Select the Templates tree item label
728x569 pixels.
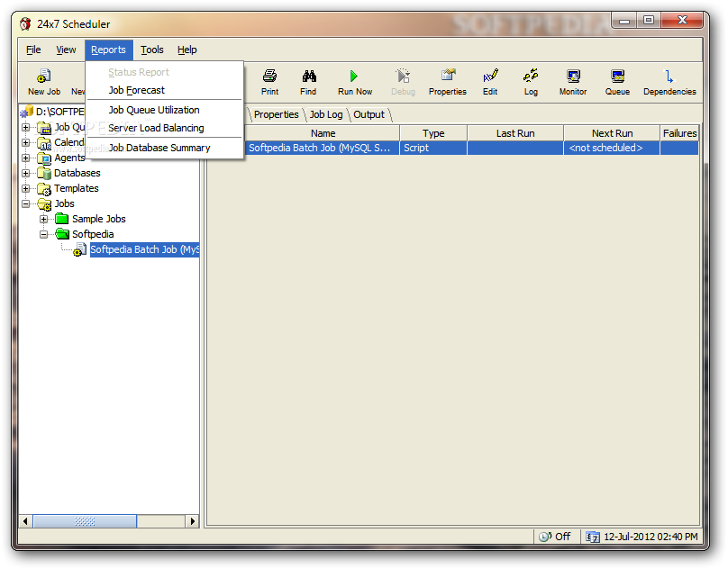[x=77, y=188]
